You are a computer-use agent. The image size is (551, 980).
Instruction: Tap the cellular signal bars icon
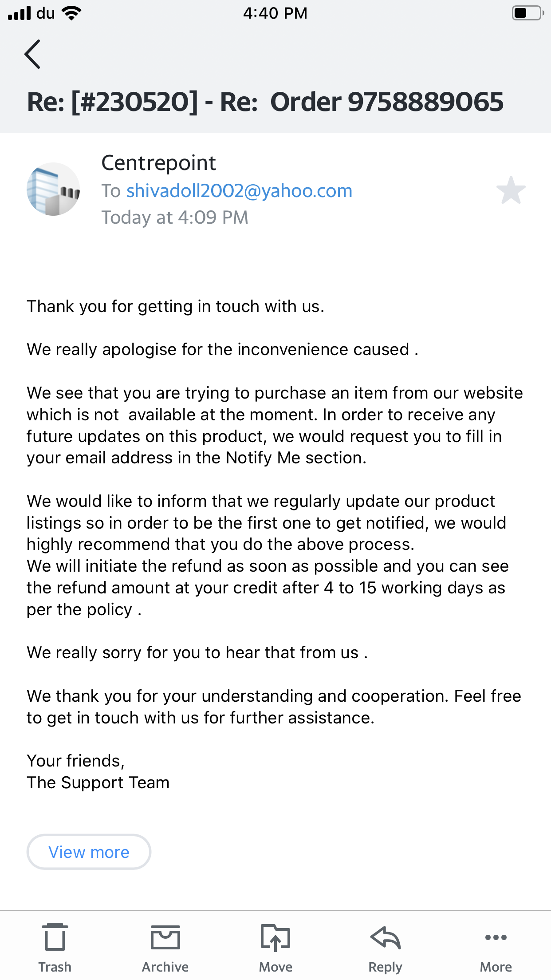(x=20, y=13)
